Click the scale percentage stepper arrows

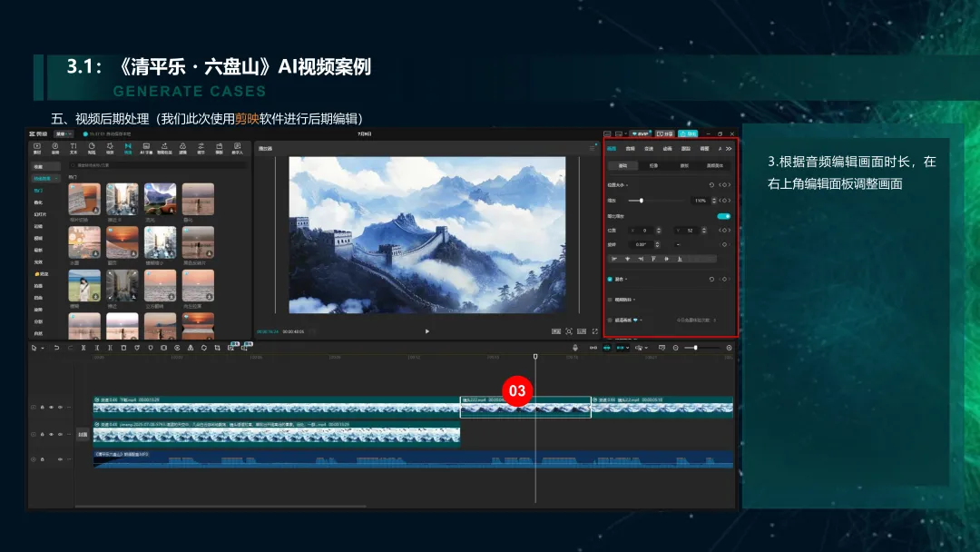pos(714,201)
